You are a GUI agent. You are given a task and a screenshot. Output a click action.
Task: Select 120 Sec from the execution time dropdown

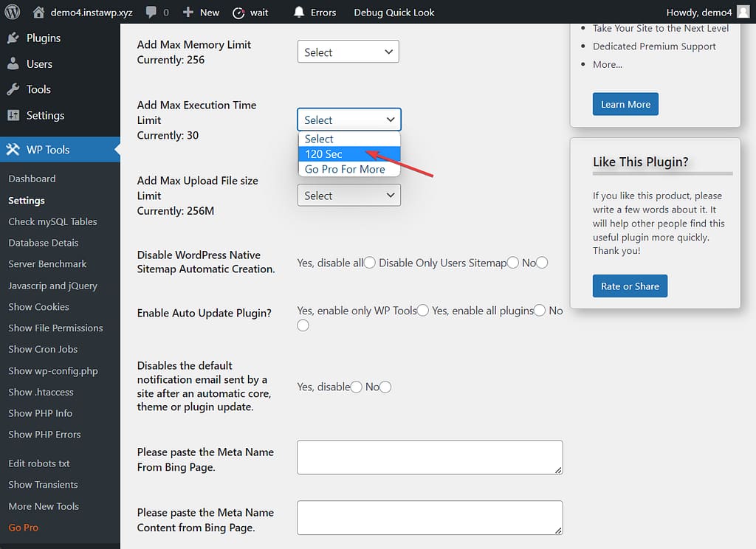pos(325,154)
